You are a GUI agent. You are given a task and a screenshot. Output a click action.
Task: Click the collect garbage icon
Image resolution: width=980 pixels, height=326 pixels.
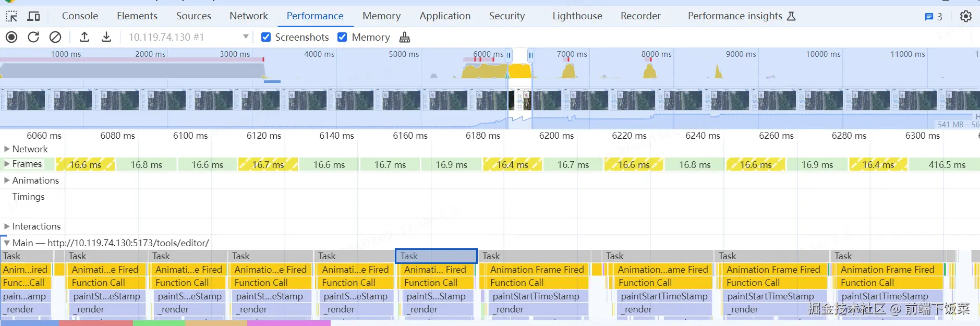[x=405, y=37]
